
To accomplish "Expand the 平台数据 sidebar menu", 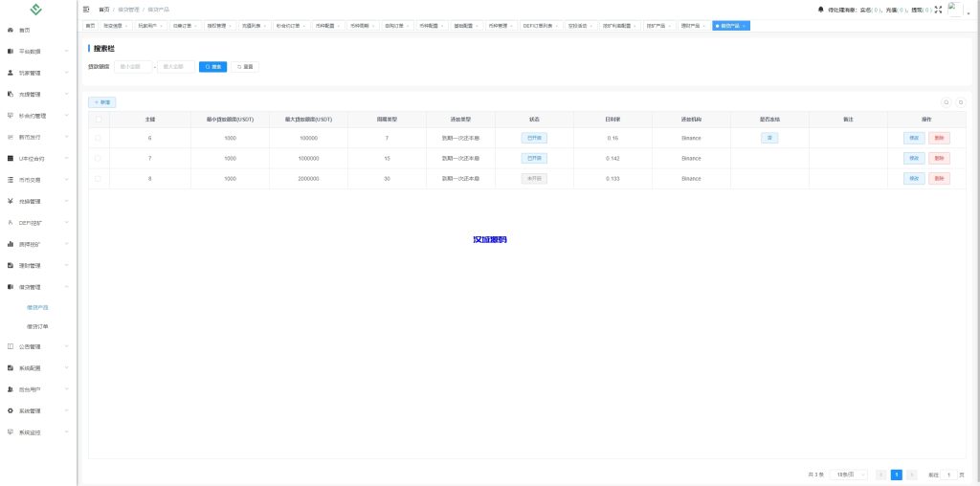I will click(38, 51).
